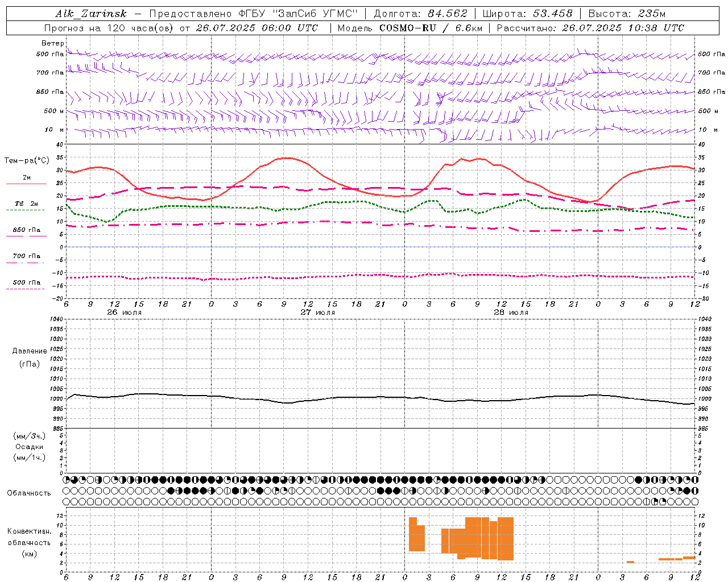Select the forecast period text Прогноз на 120 часа(ов)
The width and height of the screenshot is (728, 582).
pos(109,28)
